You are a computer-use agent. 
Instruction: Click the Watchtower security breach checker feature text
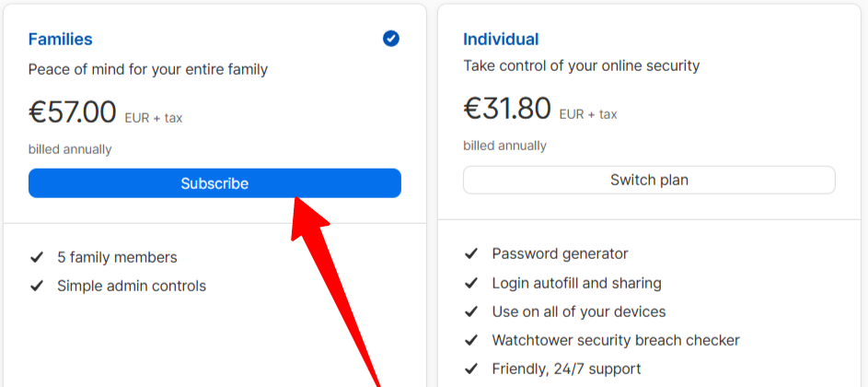pos(616,340)
